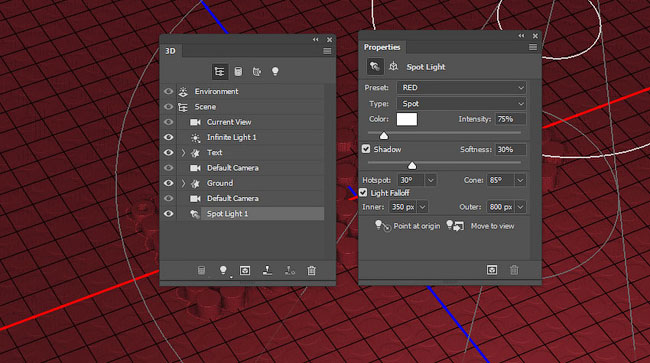Uncheck the Shadow checkbox

[366, 149]
